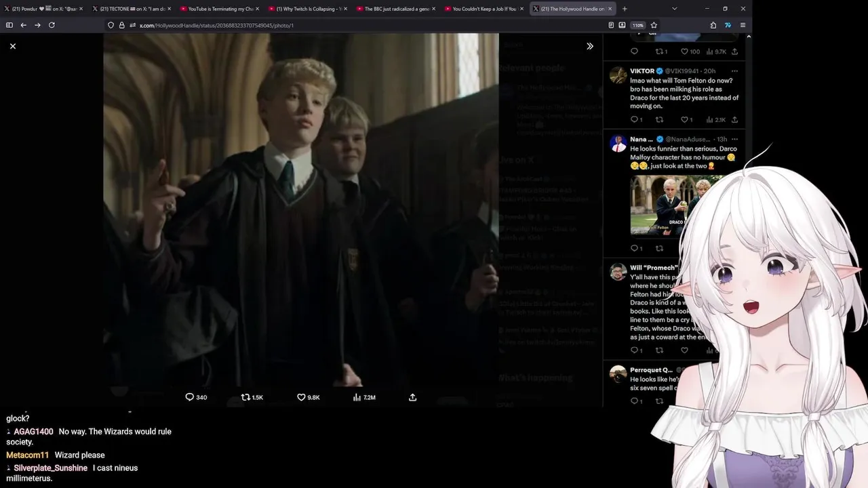Reply to VIKTOR's tweet
This screenshot has width=868, height=488.
coord(636,120)
